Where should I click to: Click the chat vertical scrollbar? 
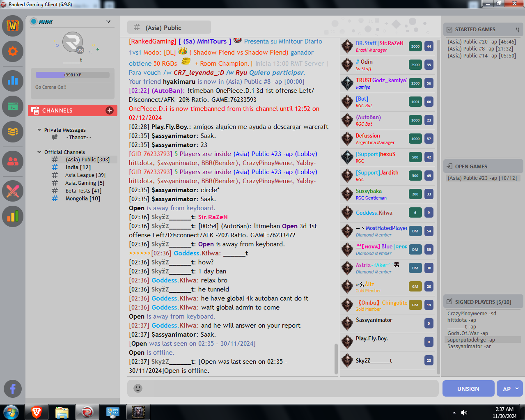(336, 358)
